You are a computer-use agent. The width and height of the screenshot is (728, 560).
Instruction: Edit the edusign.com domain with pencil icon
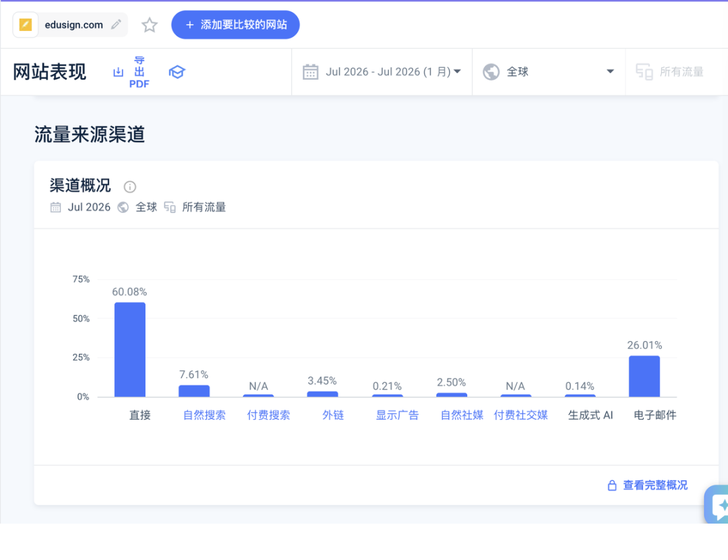[116, 24]
